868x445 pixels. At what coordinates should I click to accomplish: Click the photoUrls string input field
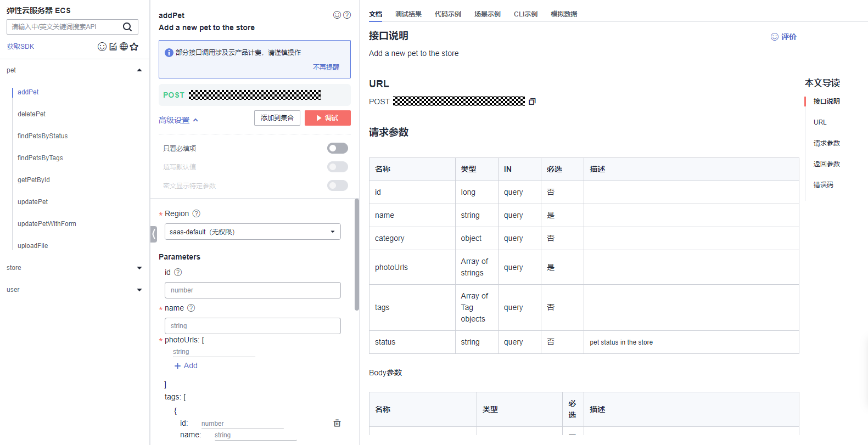[x=214, y=352]
